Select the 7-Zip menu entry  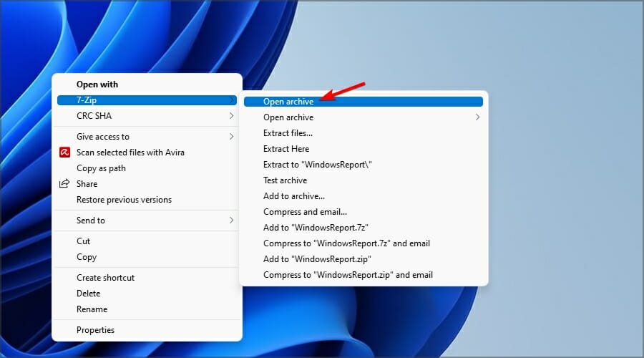[x=147, y=100]
